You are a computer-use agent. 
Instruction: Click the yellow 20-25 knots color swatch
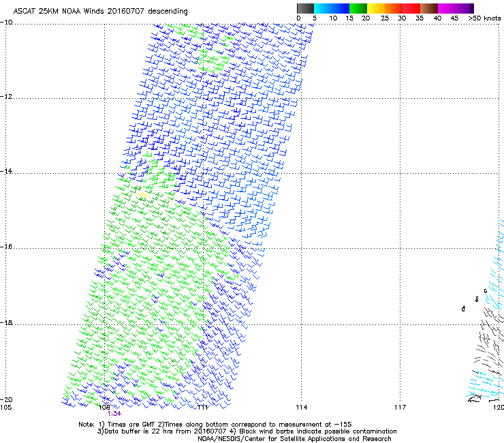coord(375,8)
